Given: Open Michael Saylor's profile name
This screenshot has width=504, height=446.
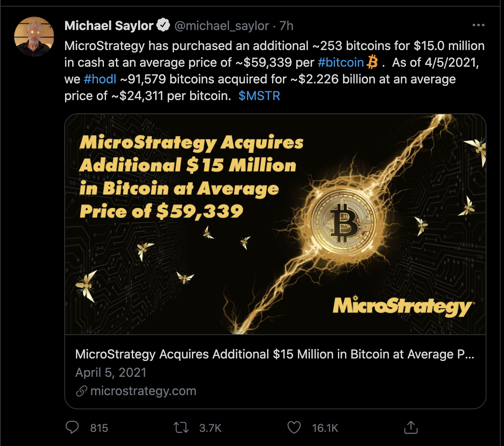Looking at the screenshot, I should click(x=109, y=25).
